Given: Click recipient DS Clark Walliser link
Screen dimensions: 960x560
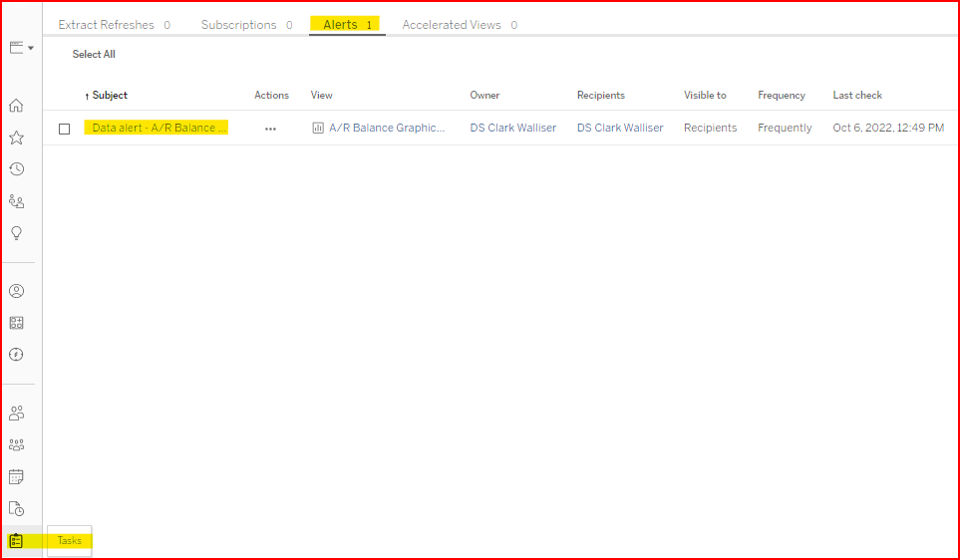Looking at the screenshot, I should pyautogui.click(x=619, y=128).
